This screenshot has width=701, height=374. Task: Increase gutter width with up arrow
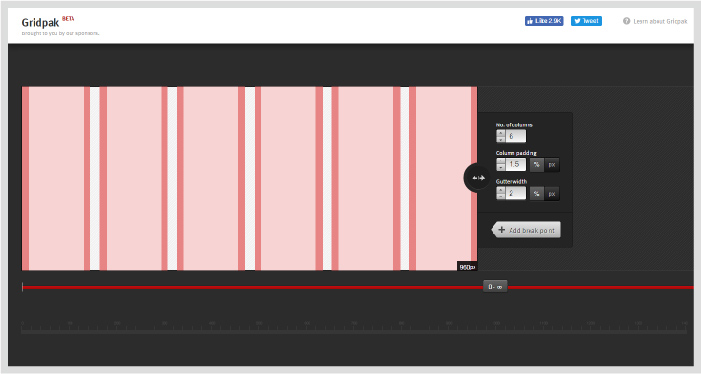(x=501, y=190)
